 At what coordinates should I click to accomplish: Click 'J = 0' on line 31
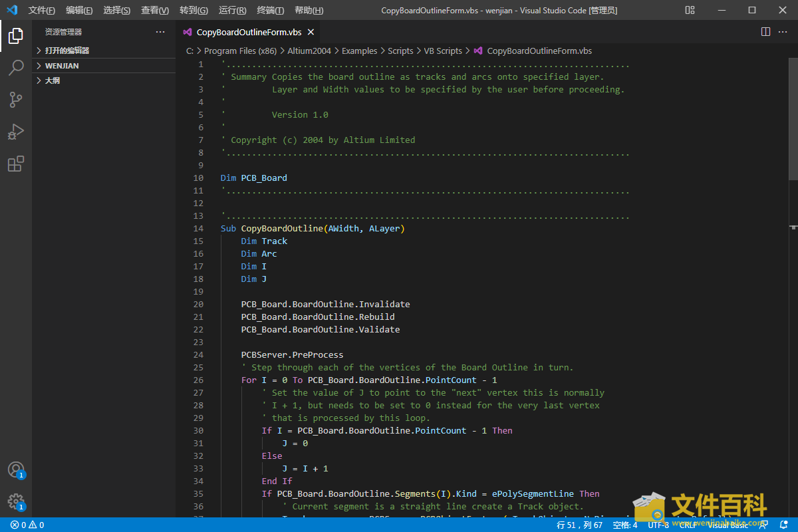(295, 444)
